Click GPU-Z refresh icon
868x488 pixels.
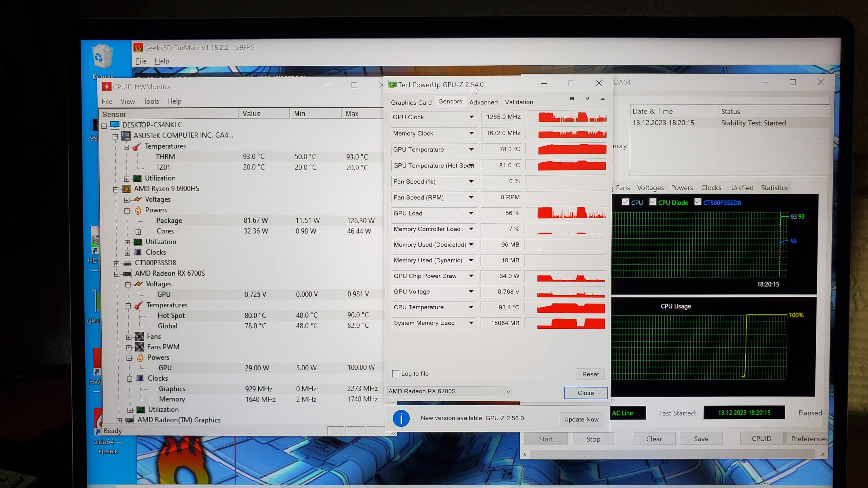point(587,98)
